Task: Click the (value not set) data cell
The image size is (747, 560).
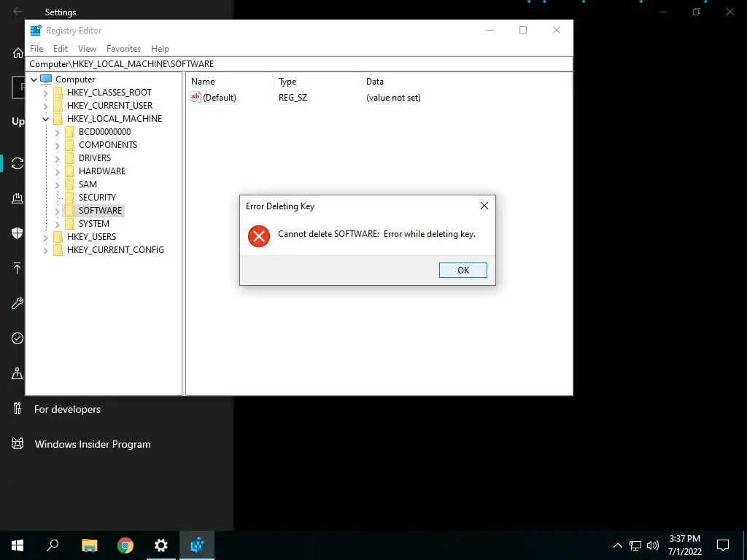Action: point(393,98)
